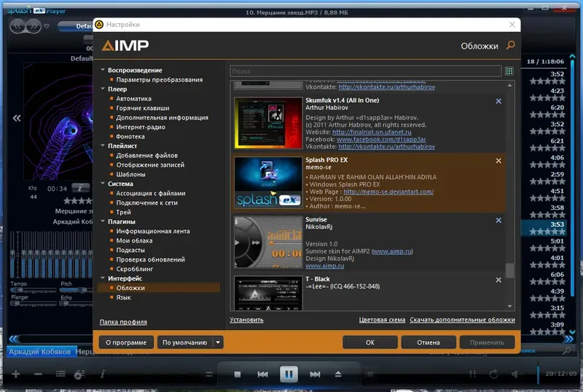583x392 pixels.
Task: Skip to the next track
Action: click(315, 375)
